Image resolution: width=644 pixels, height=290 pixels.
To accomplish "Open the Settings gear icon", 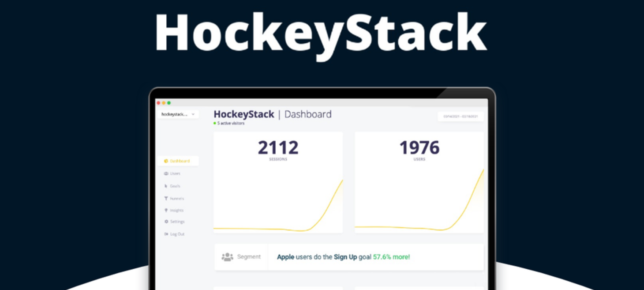I will (166, 222).
